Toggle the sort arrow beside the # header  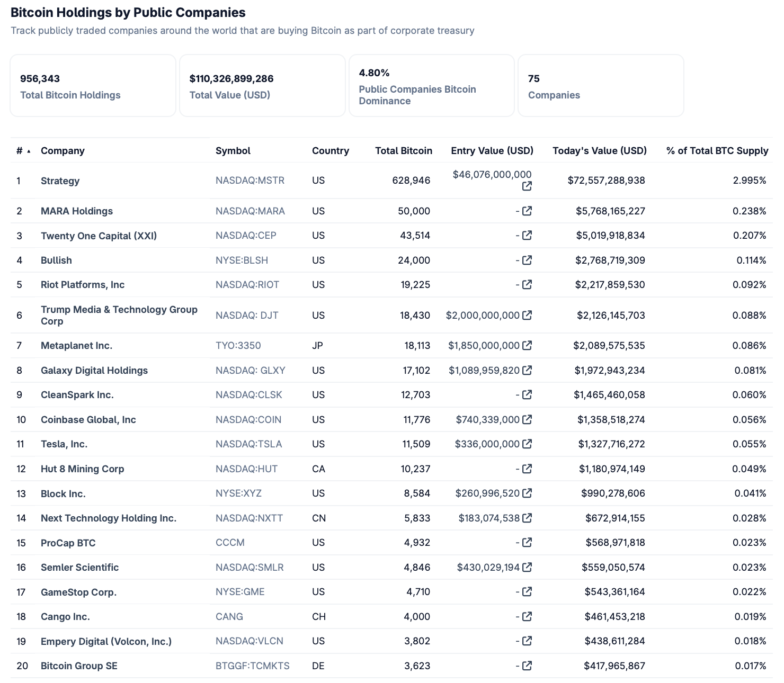[x=29, y=151]
